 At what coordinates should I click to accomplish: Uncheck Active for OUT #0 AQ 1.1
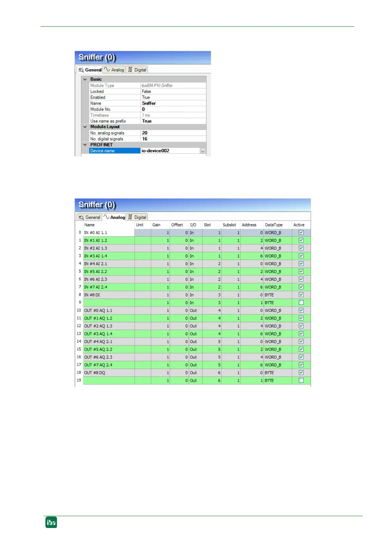[x=301, y=310]
